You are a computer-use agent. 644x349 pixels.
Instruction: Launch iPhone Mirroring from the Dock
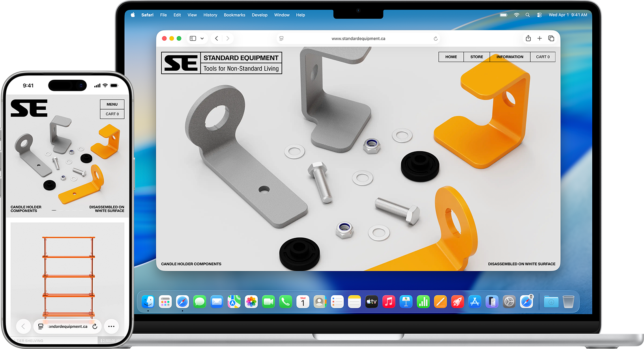[x=492, y=302]
